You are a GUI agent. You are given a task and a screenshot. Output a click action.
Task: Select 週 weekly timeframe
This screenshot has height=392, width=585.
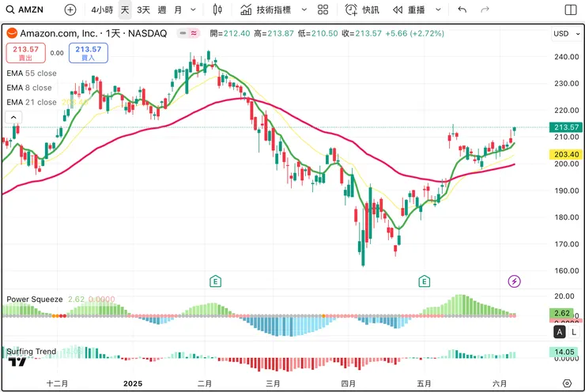pos(162,9)
